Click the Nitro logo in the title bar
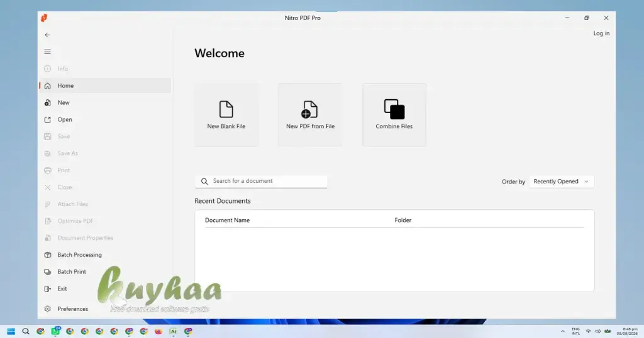644x338 pixels. [45, 18]
